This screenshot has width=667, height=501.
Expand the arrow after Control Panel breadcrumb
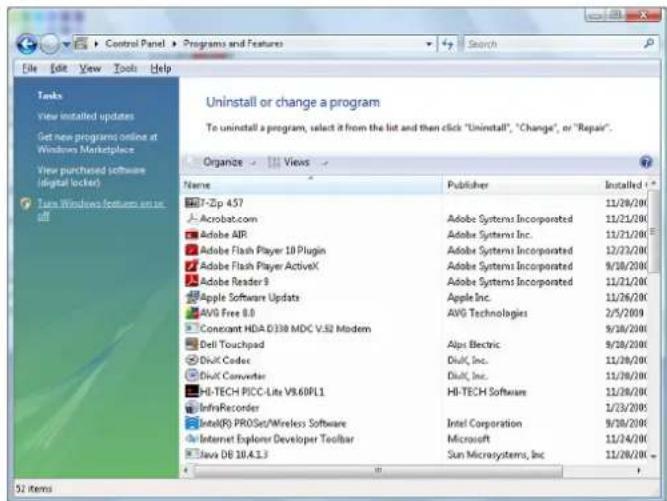point(174,44)
